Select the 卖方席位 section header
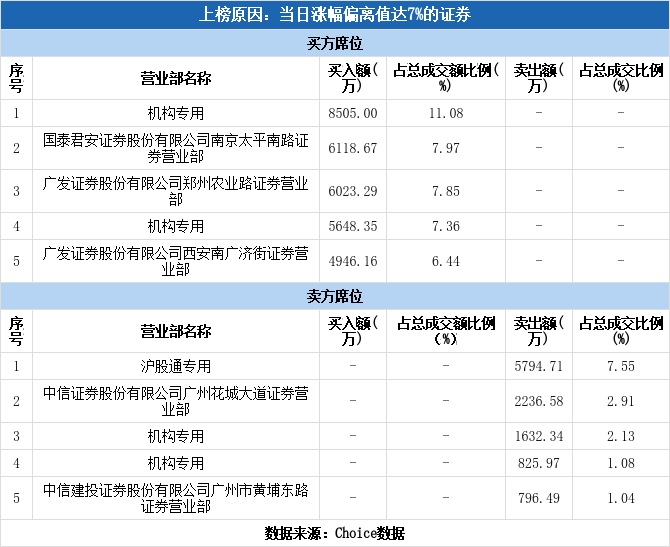 (x=335, y=296)
